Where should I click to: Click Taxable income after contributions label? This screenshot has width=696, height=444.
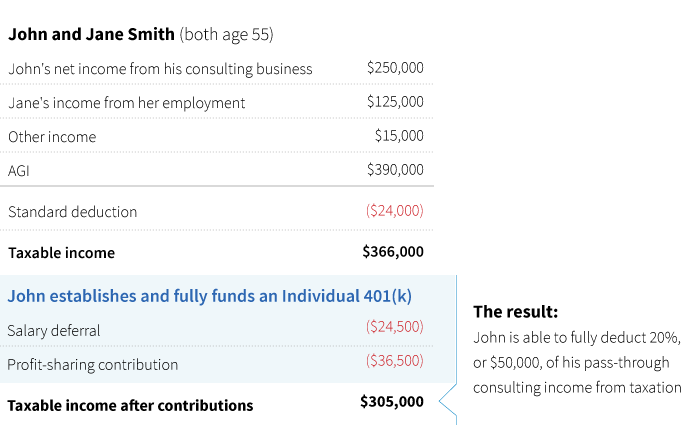130,405
